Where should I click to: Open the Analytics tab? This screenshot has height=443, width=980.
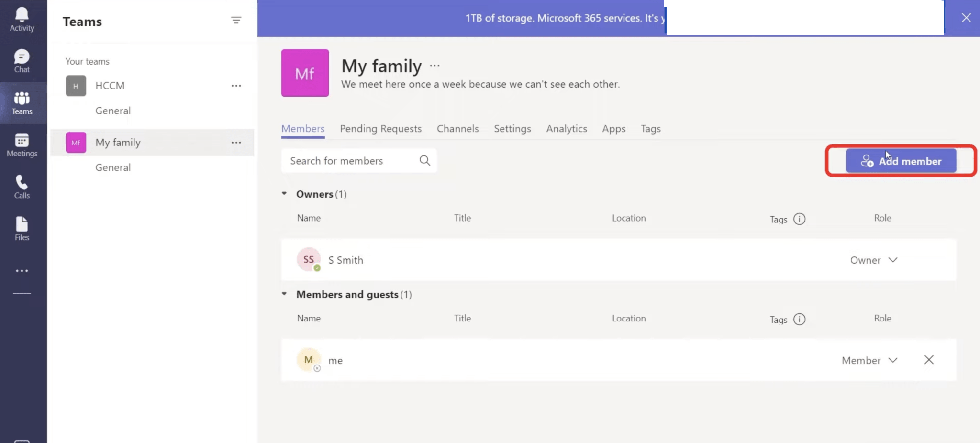[567, 128]
